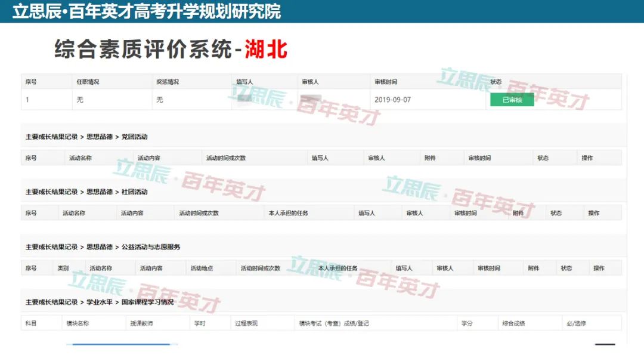Select the 奖惩情况 column header

click(168, 82)
